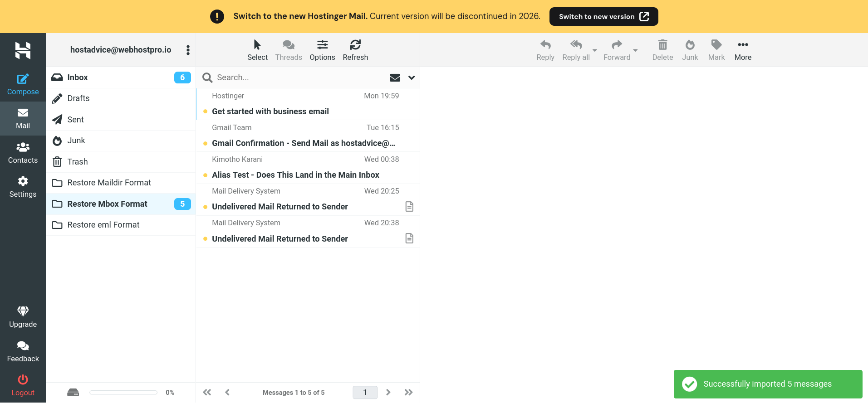This screenshot has height=403, width=868.
Task: Open the Mark tag menu
Action: (716, 50)
